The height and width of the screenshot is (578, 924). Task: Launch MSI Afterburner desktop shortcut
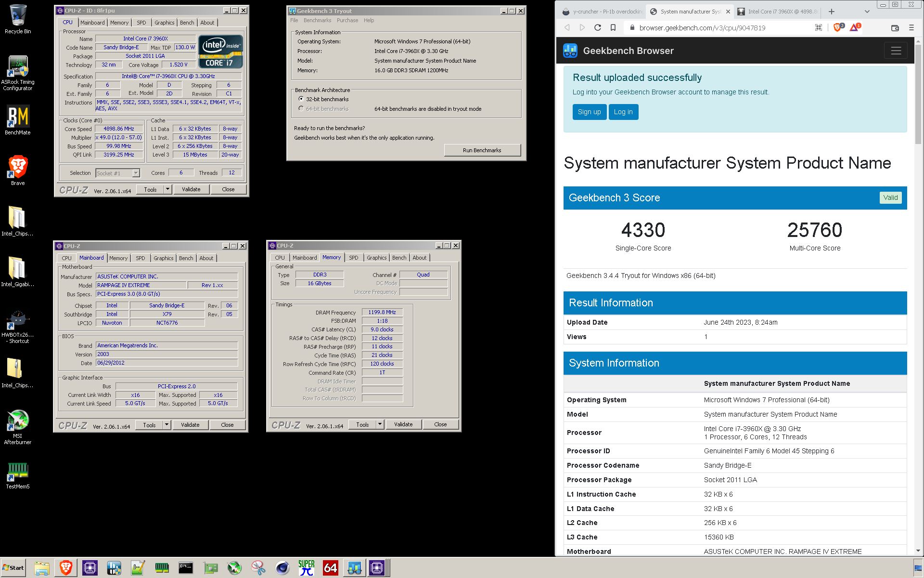tap(18, 427)
